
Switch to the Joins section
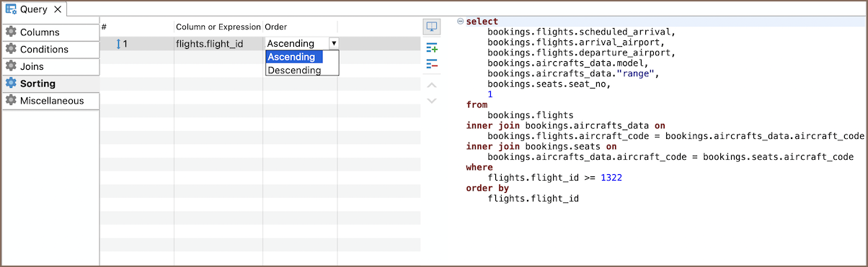(50, 67)
